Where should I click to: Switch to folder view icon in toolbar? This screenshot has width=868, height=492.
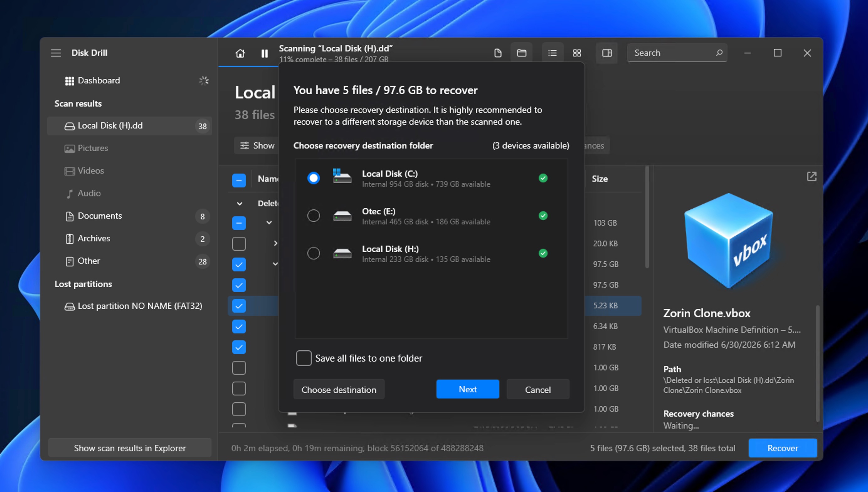click(x=521, y=53)
